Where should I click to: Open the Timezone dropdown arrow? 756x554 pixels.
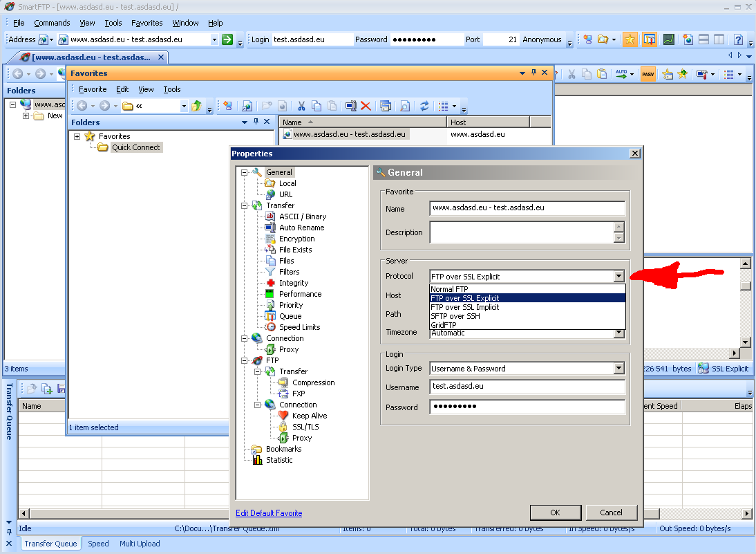coord(619,333)
